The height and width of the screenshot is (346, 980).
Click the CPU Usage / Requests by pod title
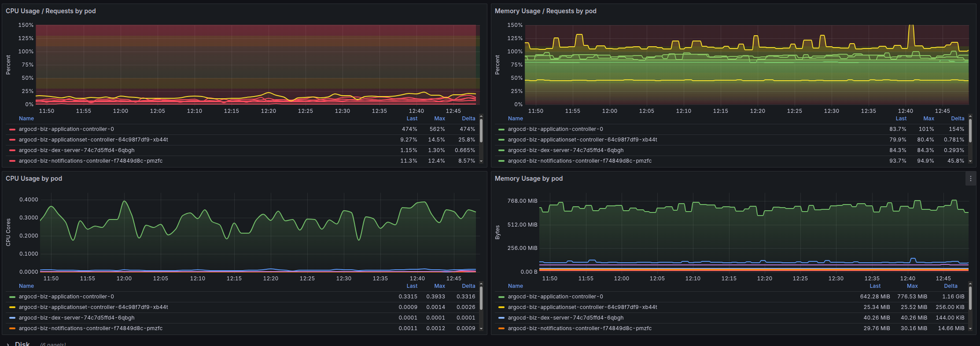coord(51,11)
